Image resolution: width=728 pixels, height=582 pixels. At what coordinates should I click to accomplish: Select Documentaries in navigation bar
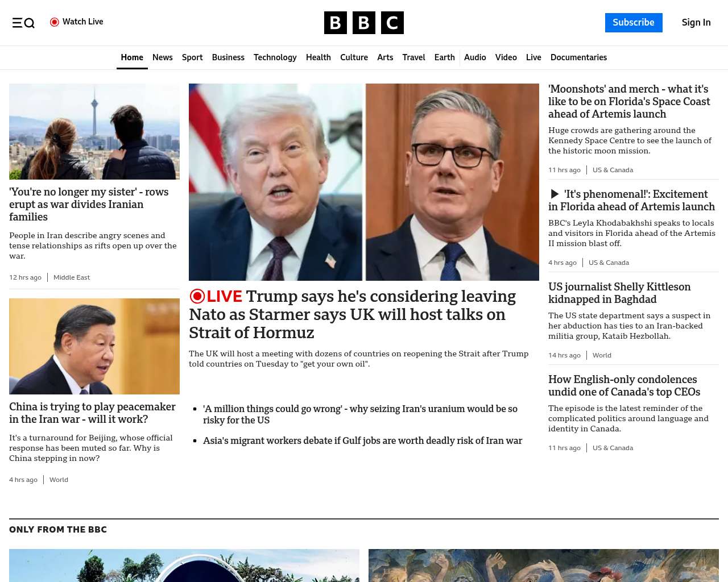coord(578,57)
